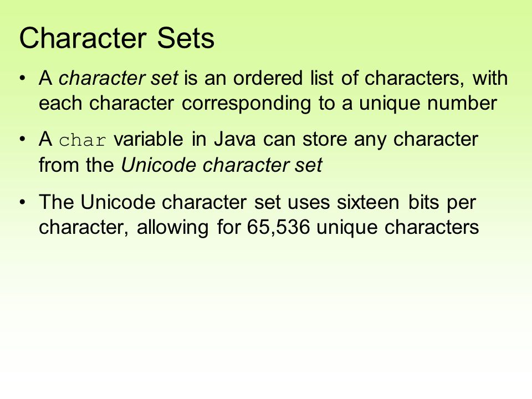Click the word "ordered" in first bullet
Image resolution: width=532 pixels, height=399 pixels.
pos(268,78)
